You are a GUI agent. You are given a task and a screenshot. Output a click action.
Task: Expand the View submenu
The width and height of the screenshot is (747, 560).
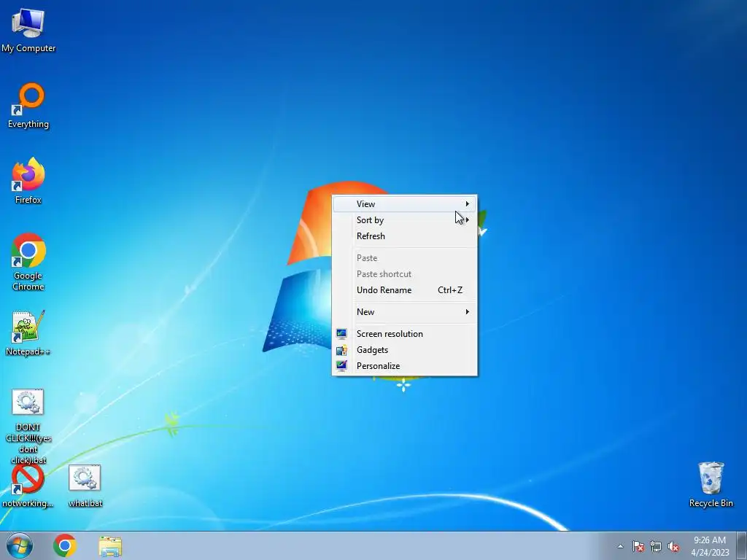(404, 204)
